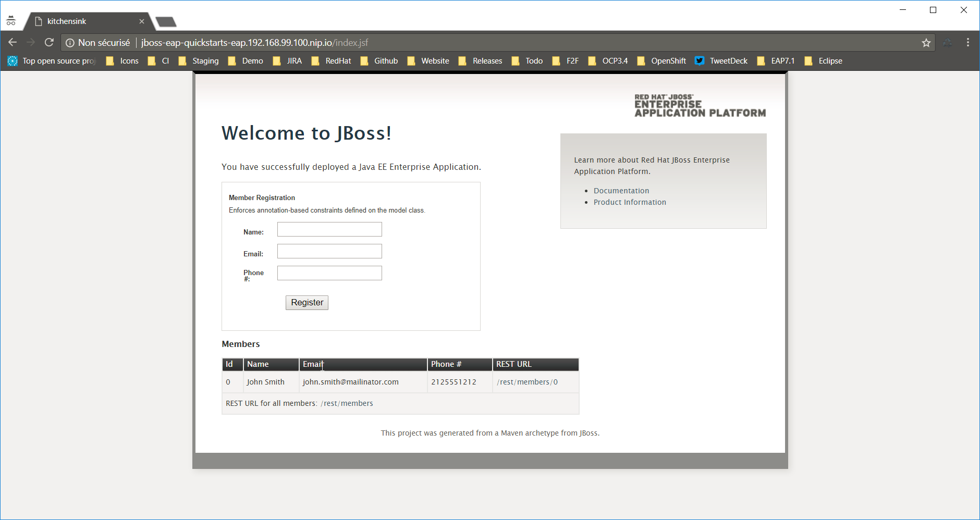Click the Non sécurisé site info icon
The width and height of the screenshot is (980, 520).
pyautogui.click(x=70, y=43)
